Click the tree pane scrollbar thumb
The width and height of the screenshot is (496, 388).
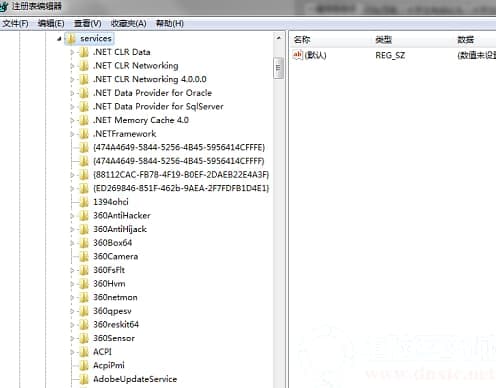point(278,68)
